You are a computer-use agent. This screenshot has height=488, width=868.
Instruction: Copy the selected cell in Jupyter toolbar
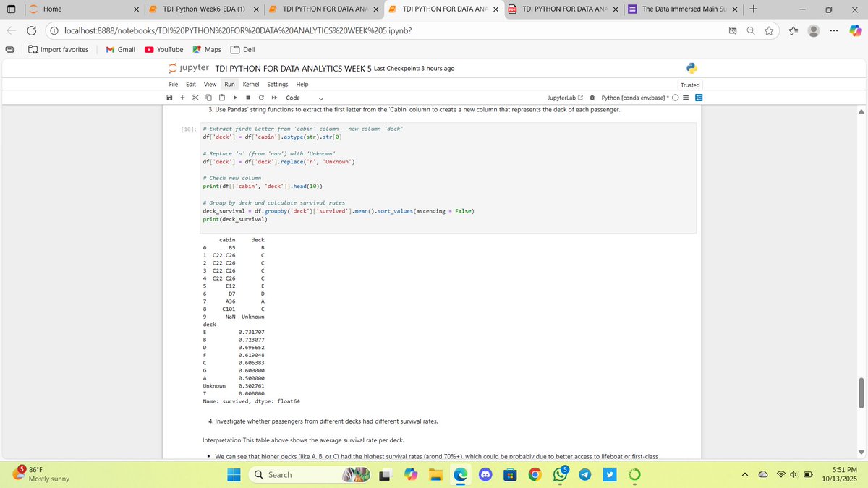(208, 98)
